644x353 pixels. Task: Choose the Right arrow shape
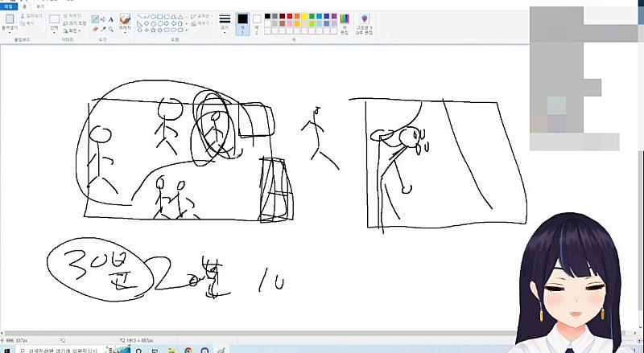coord(167,23)
